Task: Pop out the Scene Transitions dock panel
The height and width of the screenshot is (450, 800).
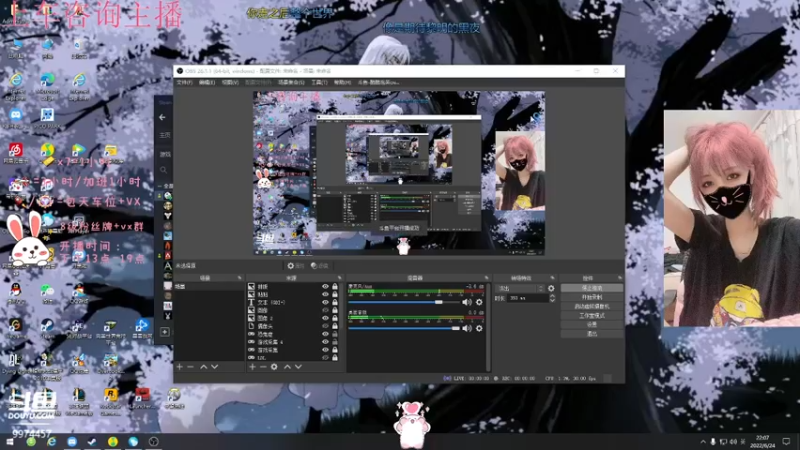Action: (x=552, y=278)
